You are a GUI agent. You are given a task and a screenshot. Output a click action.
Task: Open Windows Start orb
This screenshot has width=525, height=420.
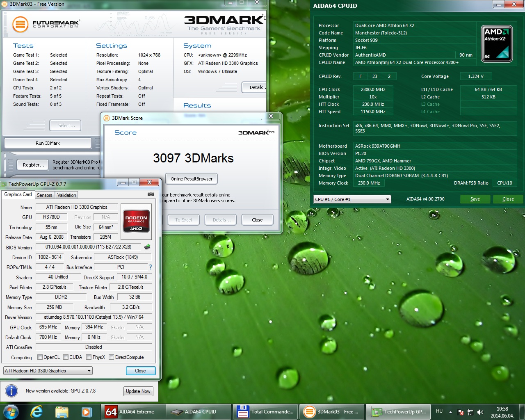[x=11, y=411]
